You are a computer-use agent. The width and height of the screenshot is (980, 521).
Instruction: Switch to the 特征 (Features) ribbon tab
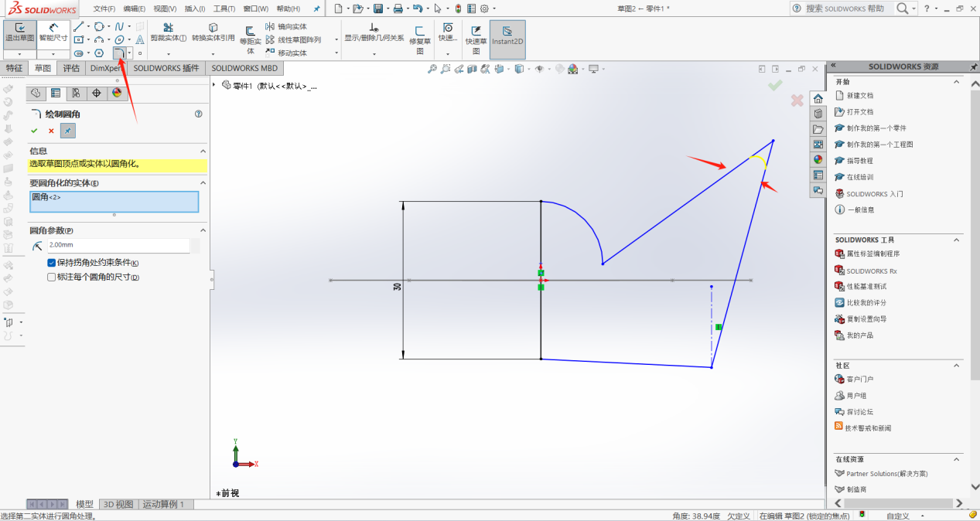tap(15, 68)
